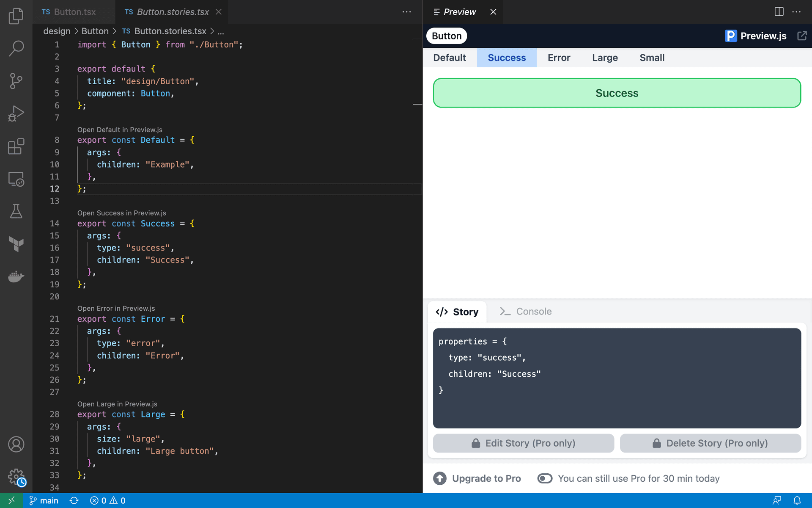Open the Button breadcrumb dropdown
This screenshot has height=508, width=812.
coord(95,31)
